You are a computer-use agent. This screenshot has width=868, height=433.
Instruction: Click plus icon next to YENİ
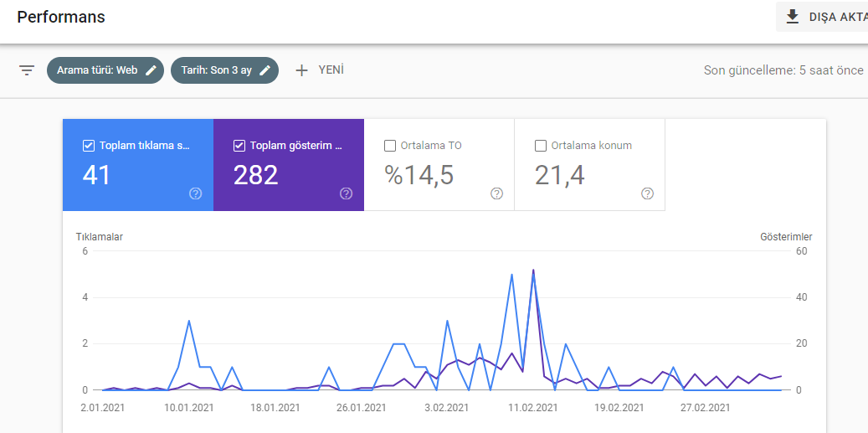click(301, 70)
